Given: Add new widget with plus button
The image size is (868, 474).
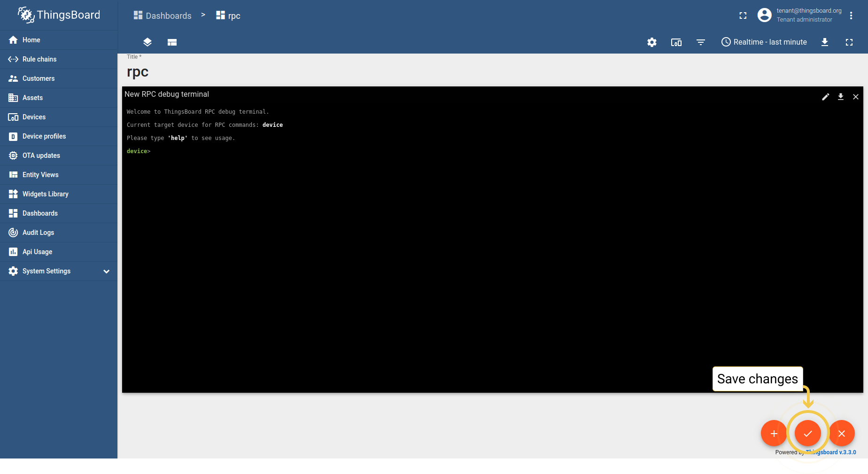Looking at the screenshot, I should (x=774, y=433).
